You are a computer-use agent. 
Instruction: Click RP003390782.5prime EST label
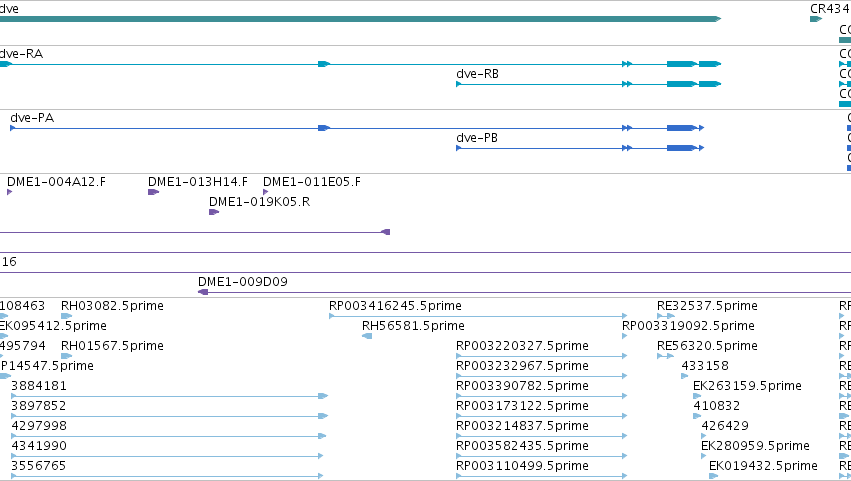522,386
